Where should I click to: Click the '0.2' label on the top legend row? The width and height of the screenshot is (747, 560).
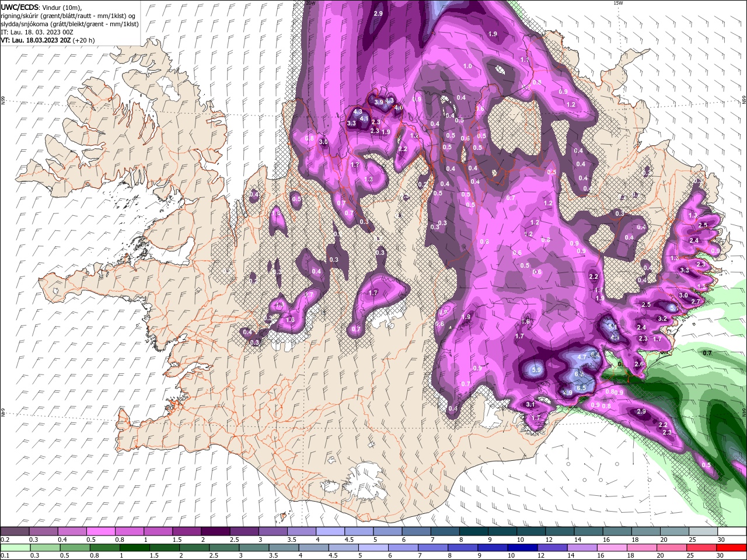pos(5,540)
